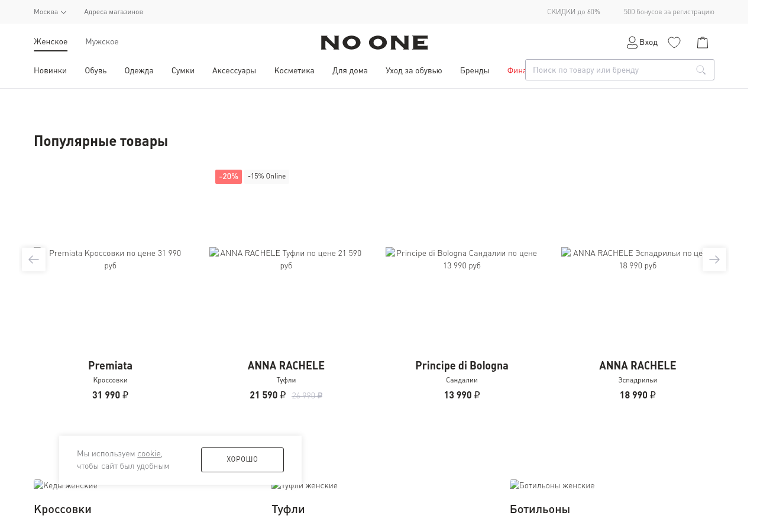Viewport: 757px width, 532px height.
Task: Open the favorites heart icon
Action: point(674,43)
